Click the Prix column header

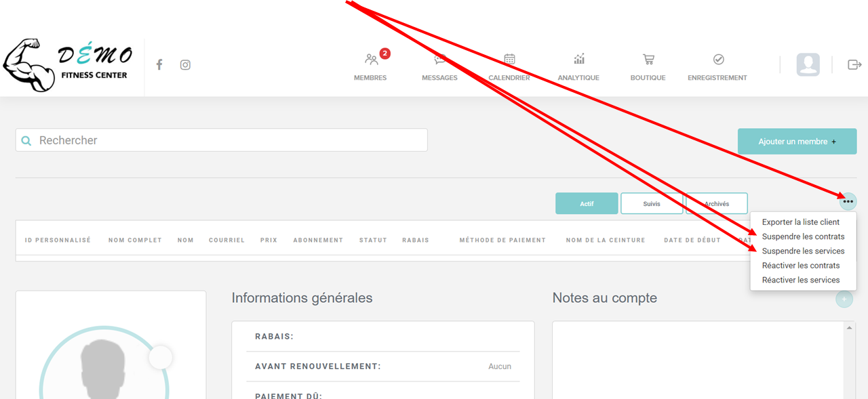(269, 240)
